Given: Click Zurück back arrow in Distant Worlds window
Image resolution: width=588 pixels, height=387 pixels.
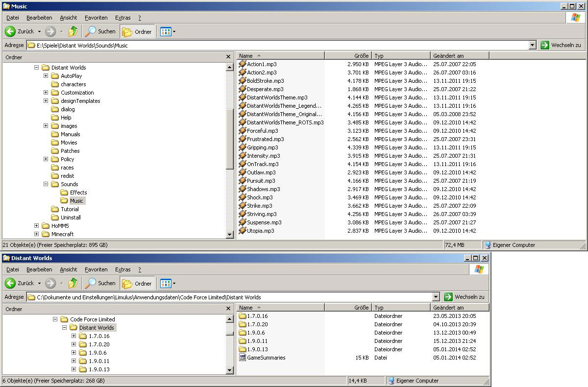Looking at the screenshot, I should (10, 283).
